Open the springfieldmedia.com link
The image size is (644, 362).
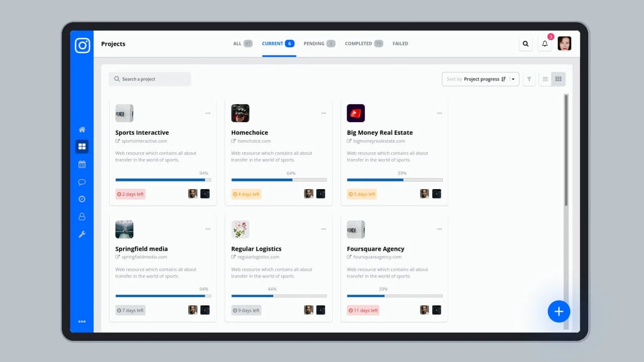(x=144, y=257)
